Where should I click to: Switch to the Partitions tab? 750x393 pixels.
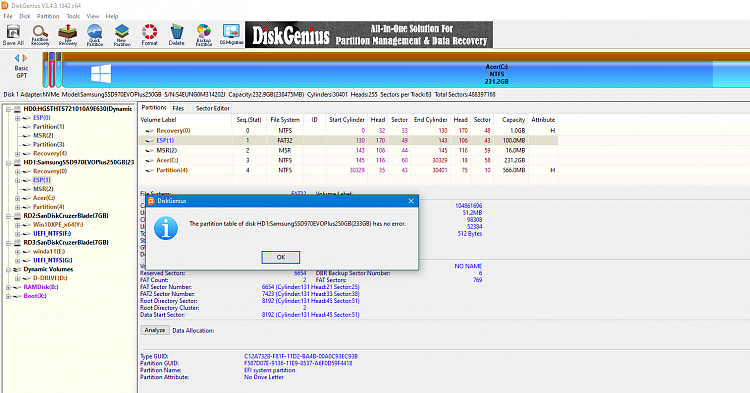154,108
